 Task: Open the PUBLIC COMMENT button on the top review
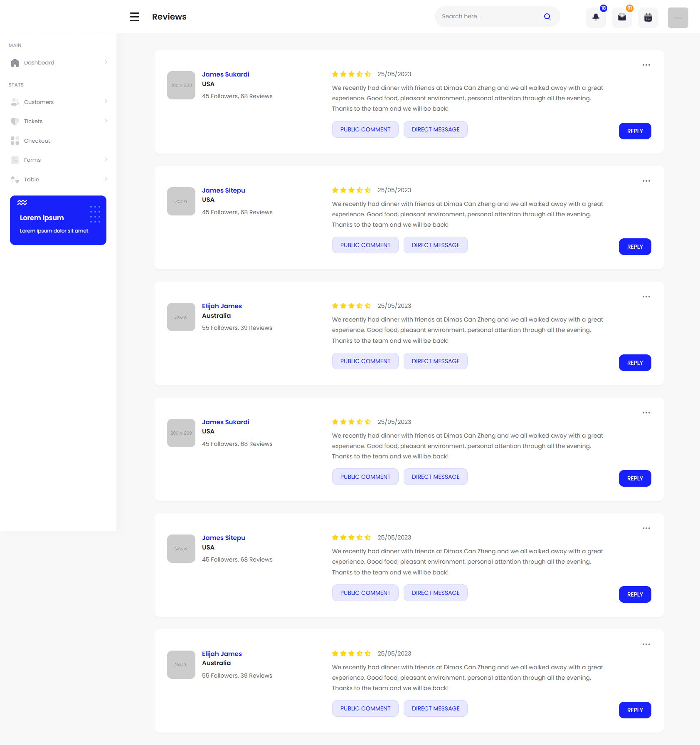[x=365, y=129]
